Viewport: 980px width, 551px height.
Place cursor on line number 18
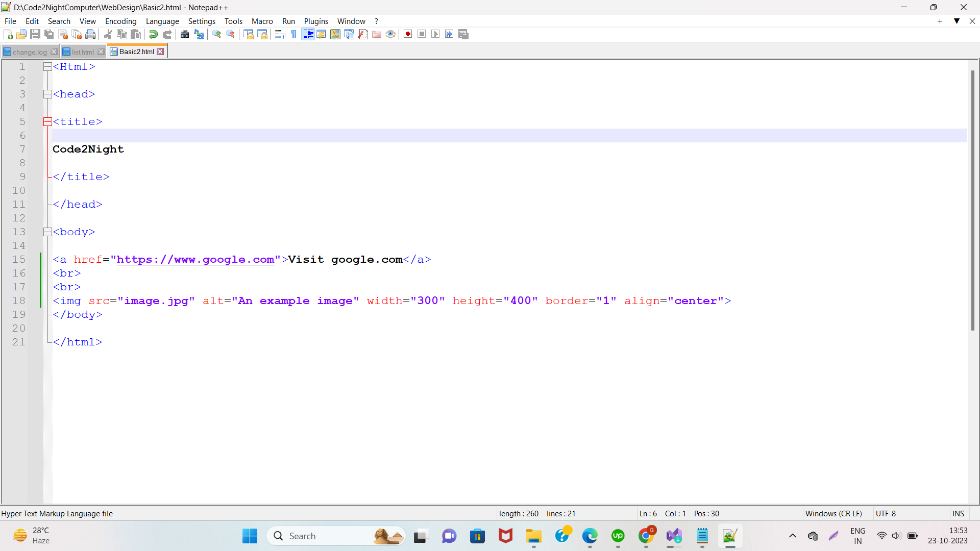pos(19,300)
